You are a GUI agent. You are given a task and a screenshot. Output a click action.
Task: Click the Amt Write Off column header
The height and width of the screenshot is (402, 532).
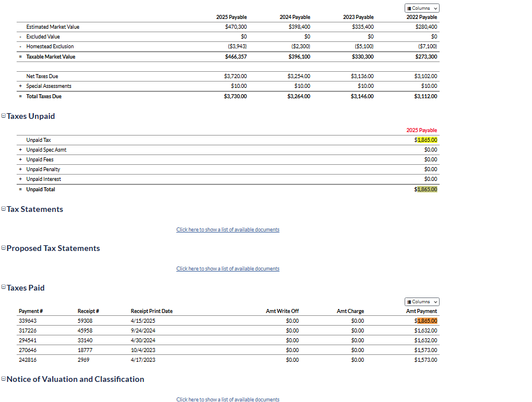[x=282, y=311]
